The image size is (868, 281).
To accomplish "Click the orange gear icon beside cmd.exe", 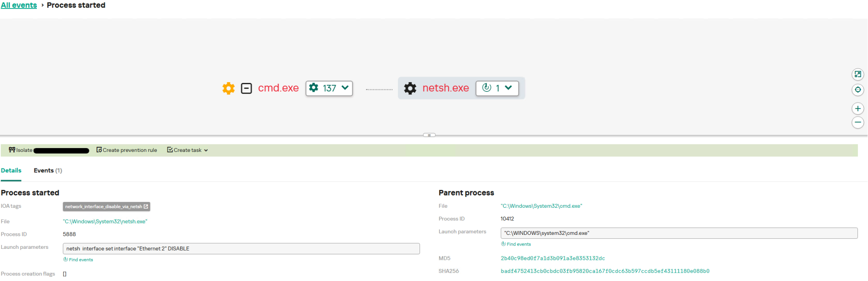I will [228, 88].
